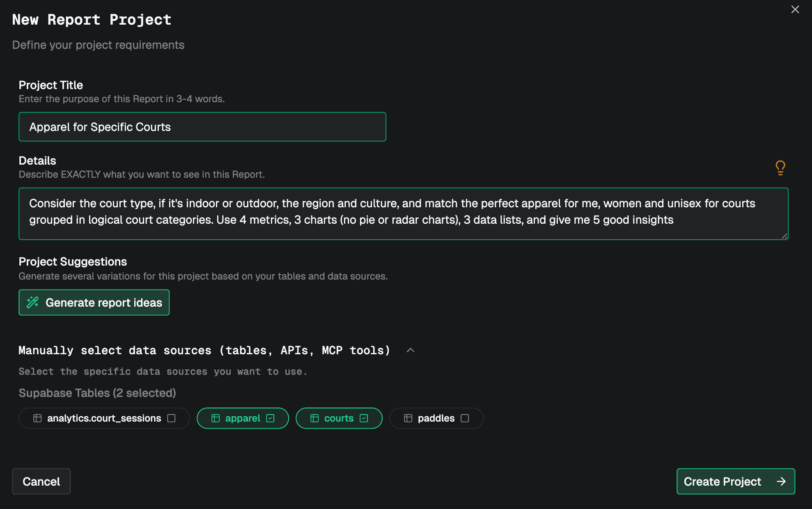
Task: Uncheck the apparel table checkbox
Action: point(270,418)
